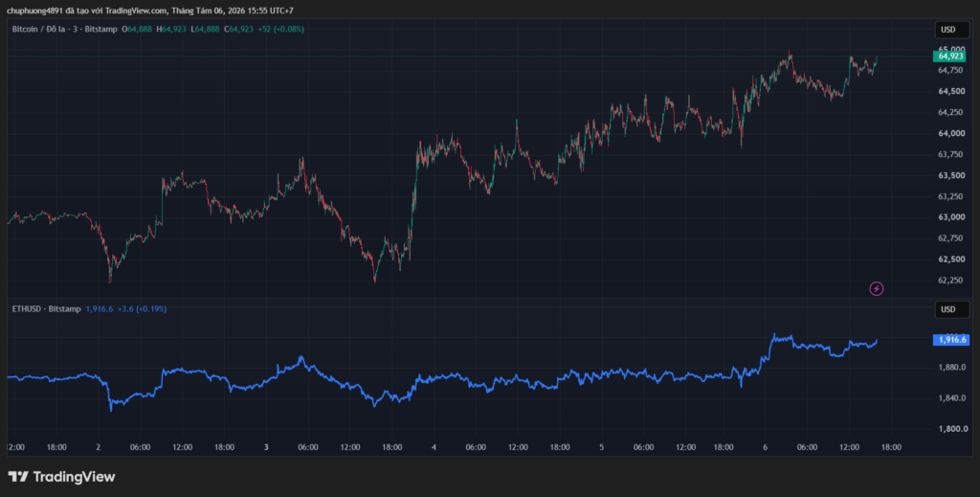The image size is (980, 497).
Task: Click the 63,750 price axis label
Action: (x=950, y=154)
